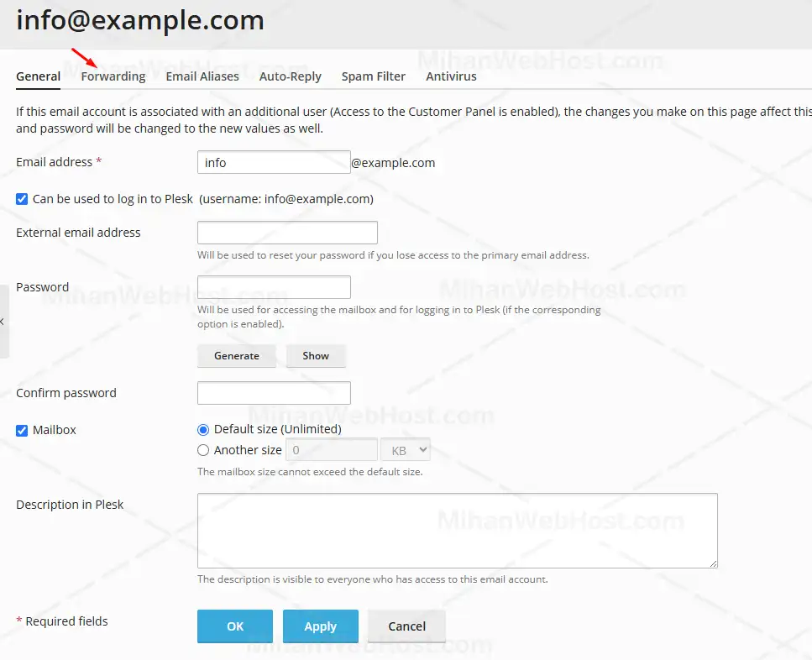Click the OK button
812x660 pixels.
(x=235, y=626)
